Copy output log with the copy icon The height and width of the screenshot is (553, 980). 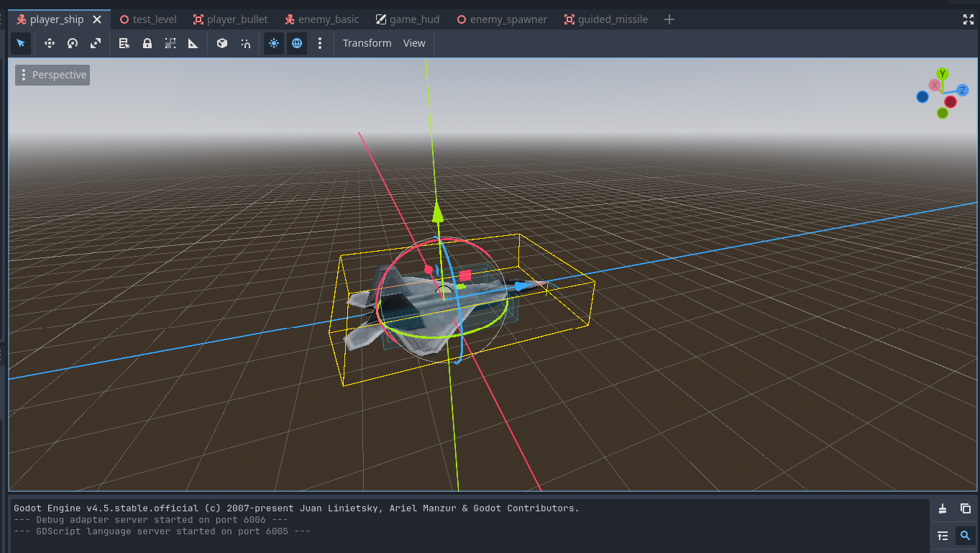(966, 508)
